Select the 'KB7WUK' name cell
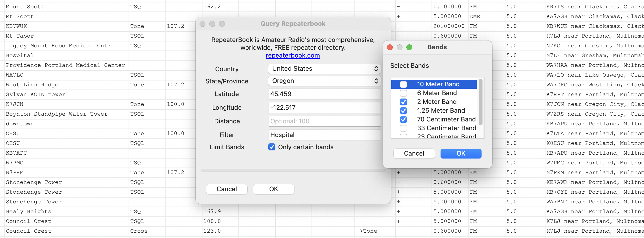644x238 pixels. click(x=67, y=26)
